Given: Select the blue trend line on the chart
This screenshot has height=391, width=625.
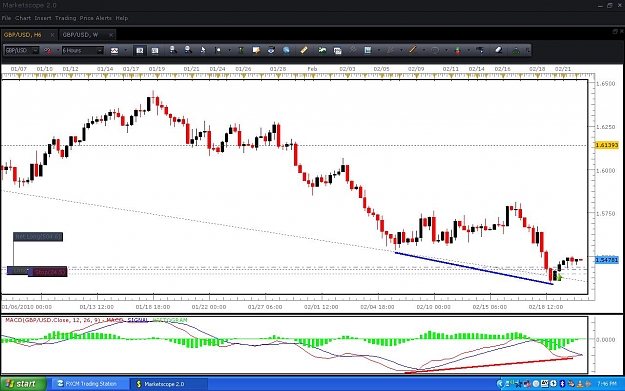Looking at the screenshot, I should tap(474, 268).
